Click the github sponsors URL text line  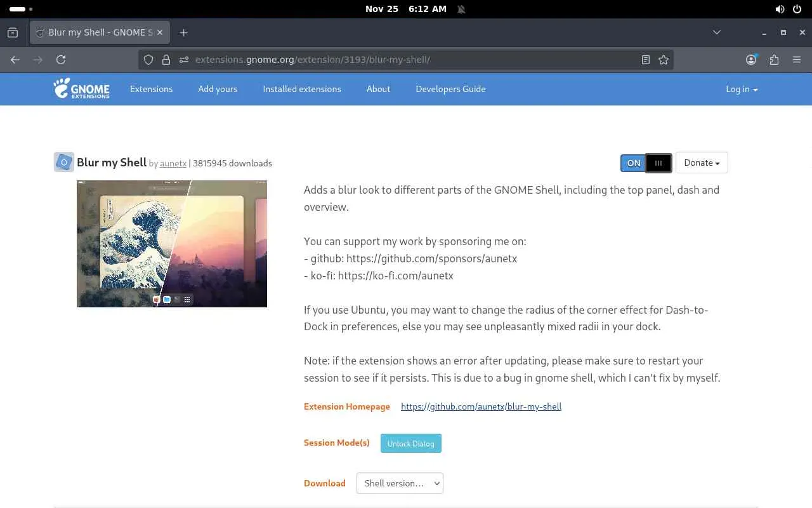(410, 258)
